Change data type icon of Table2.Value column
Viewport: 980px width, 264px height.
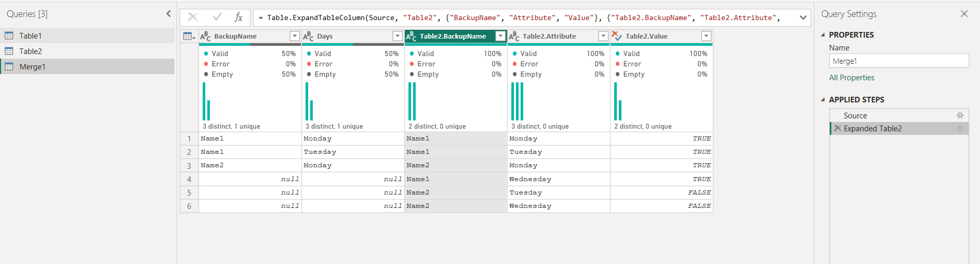617,36
